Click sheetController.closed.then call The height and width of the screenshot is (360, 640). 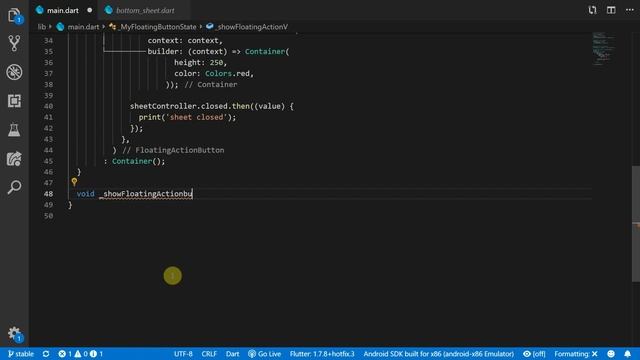click(x=190, y=106)
